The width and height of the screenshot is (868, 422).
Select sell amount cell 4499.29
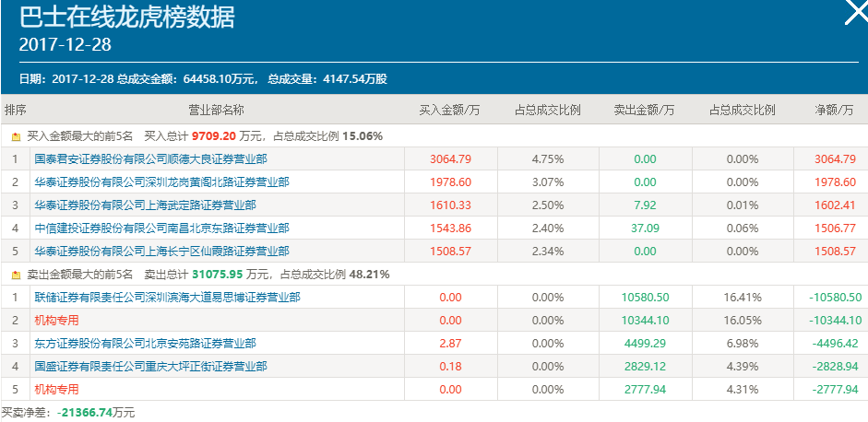pyautogui.click(x=646, y=344)
